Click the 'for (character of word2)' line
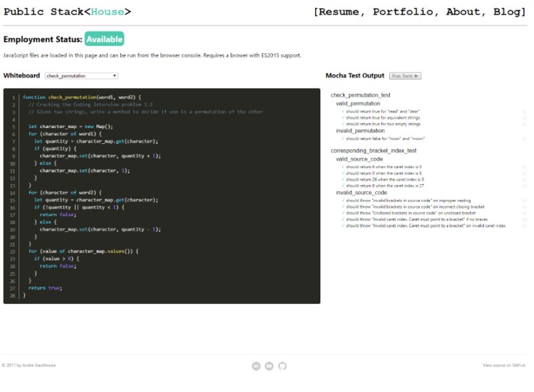This screenshot has height=392, width=534. pyautogui.click(x=65, y=193)
